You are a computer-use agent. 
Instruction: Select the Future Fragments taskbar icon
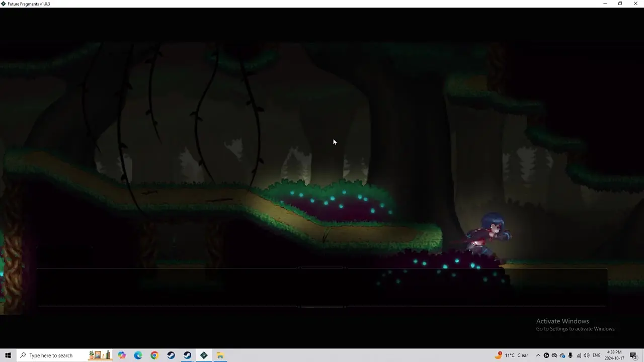click(204, 355)
